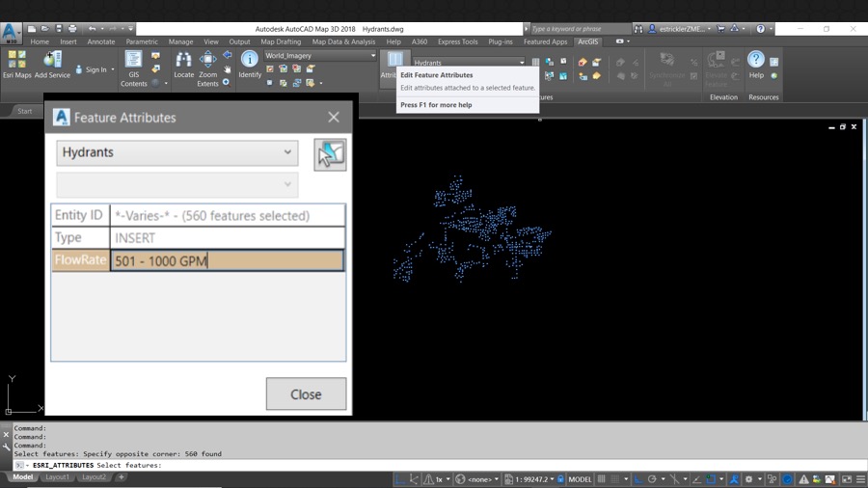The width and height of the screenshot is (868, 488).
Task: Open GIS Contents panel
Action: (133, 68)
